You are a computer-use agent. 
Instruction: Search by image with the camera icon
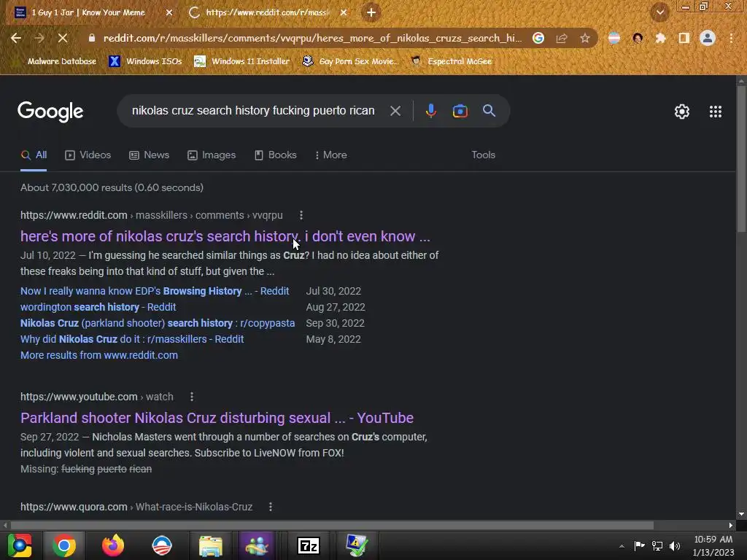460,111
